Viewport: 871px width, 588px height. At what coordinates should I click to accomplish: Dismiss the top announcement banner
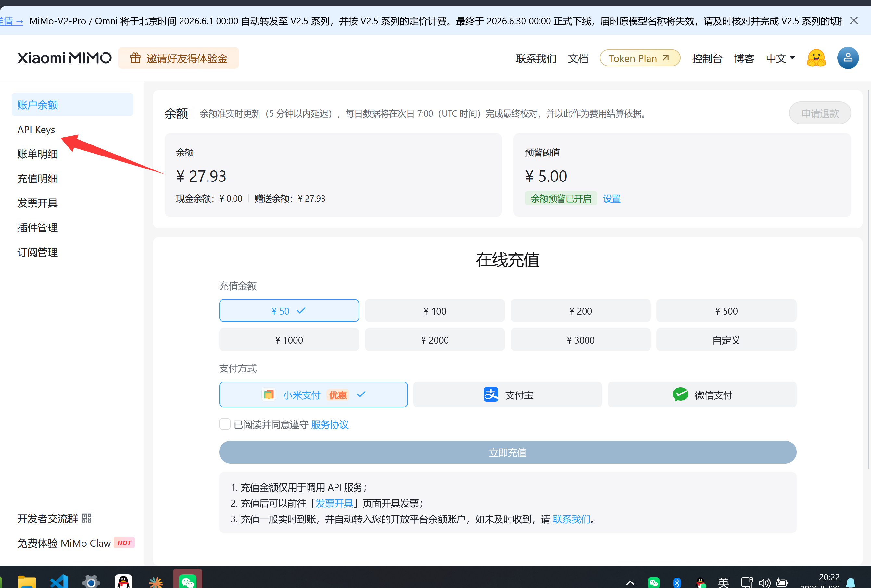click(854, 20)
